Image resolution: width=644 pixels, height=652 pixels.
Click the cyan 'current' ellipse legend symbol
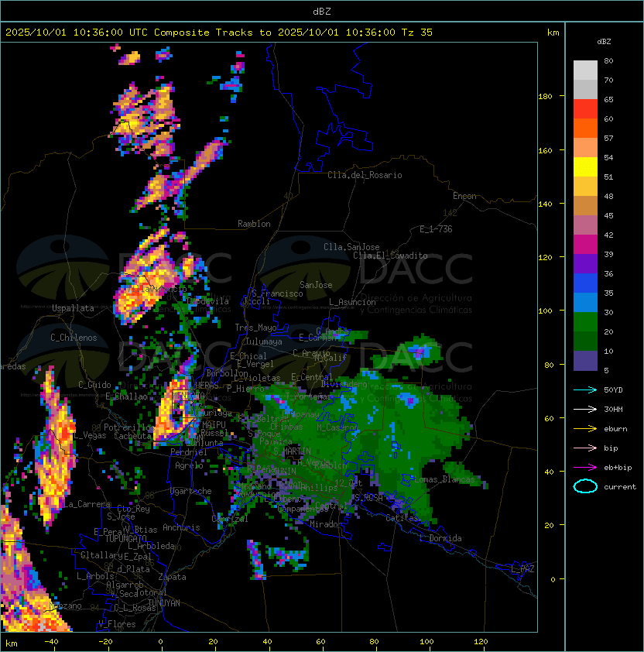(x=585, y=486)
